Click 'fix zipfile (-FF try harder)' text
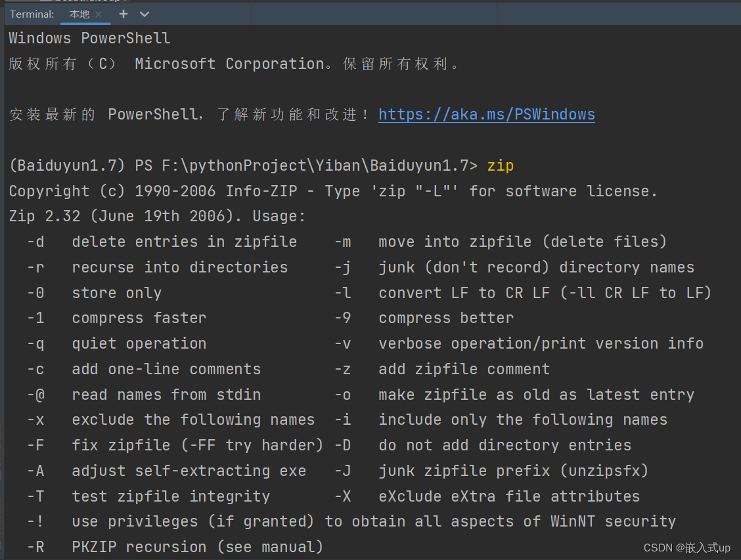Image resolution: width=741 pixels, height=560 pixels. tap(198, 445)
